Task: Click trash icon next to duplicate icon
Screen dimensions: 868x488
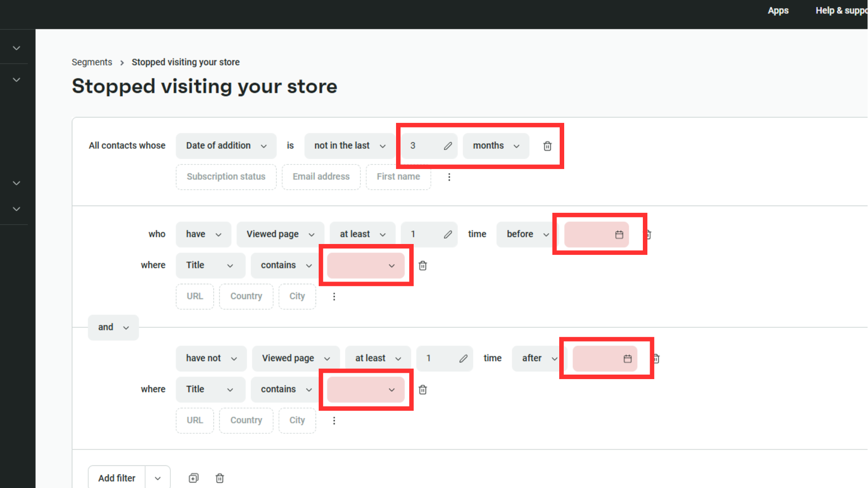Action: (220, 478)
